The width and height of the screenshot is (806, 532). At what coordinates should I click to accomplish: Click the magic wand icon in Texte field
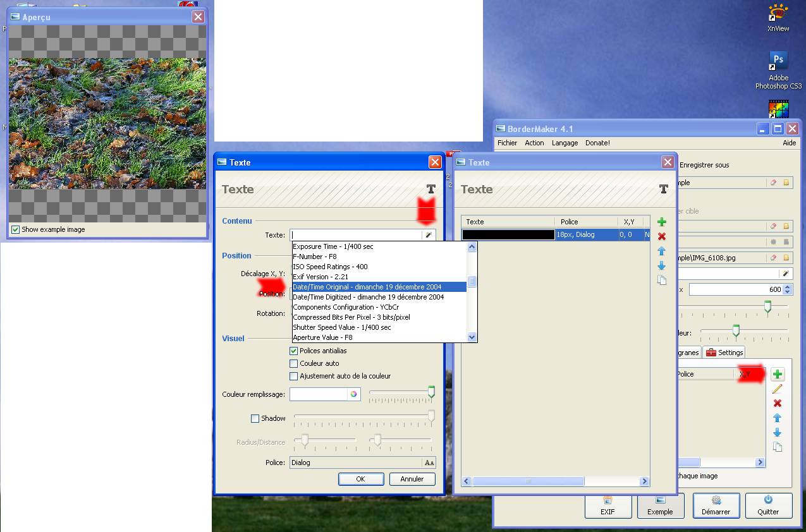coord(429,235)
